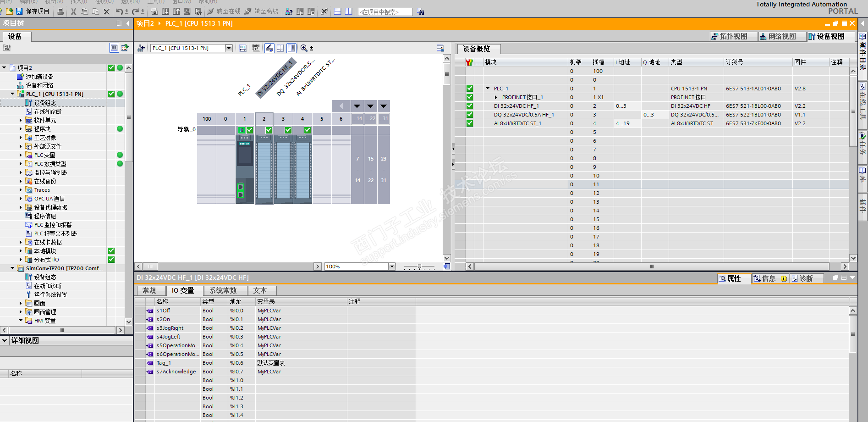Cut selection with the scissors icon
868x422 pixels.
coord(73,11)
